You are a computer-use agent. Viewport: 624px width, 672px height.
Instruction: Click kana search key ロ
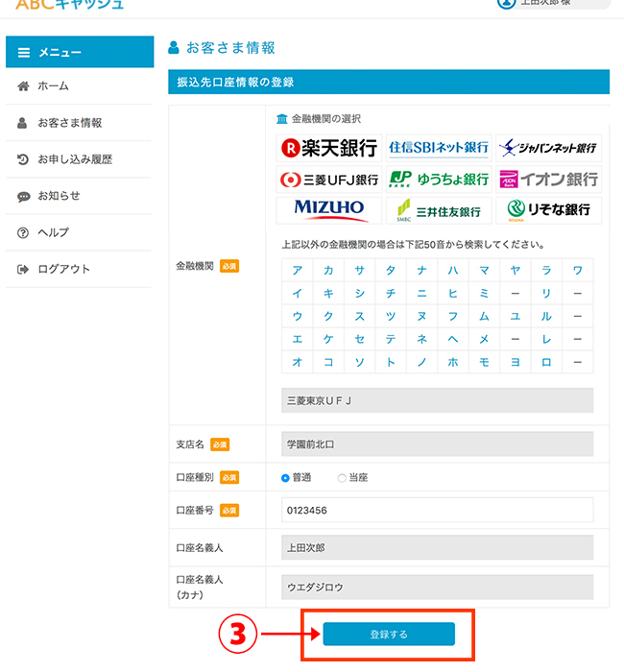click(x=546, y=362)
